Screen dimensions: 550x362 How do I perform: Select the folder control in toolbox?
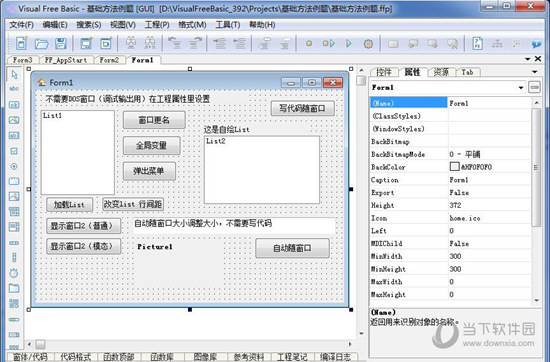click(14, 288)
